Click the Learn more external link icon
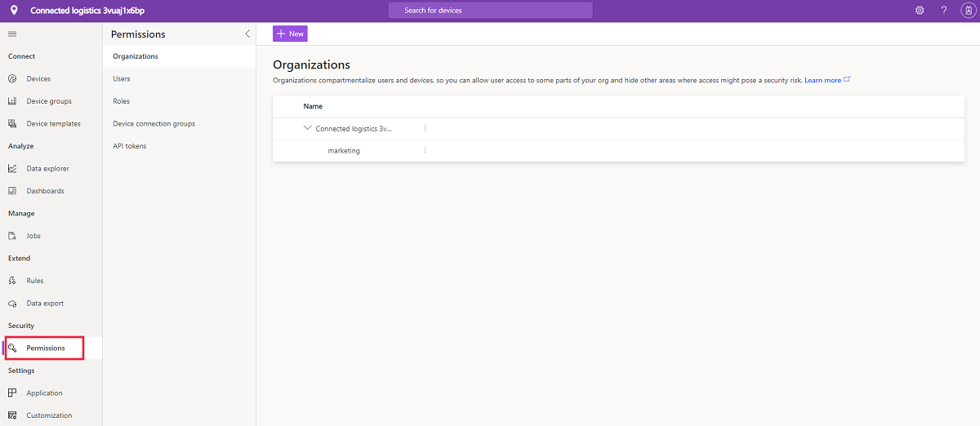Image resolution: width=980 pixels, height=426 pixels. tap(847, 80)
